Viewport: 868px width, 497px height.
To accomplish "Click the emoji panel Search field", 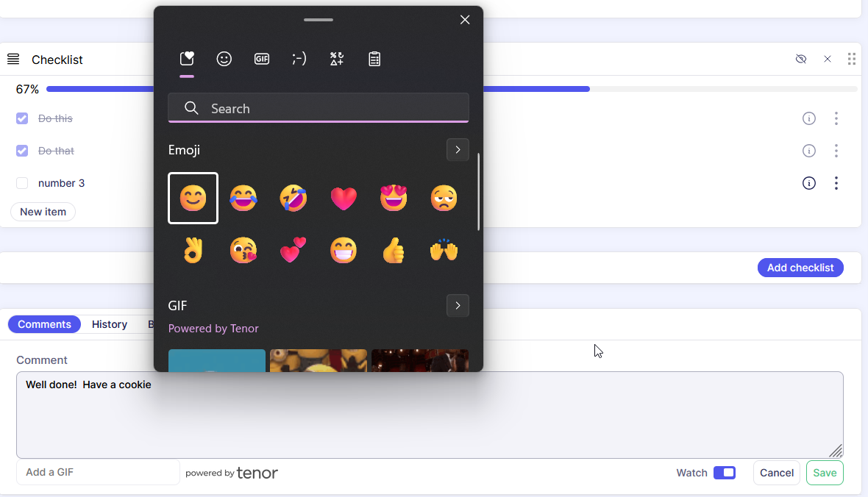I will [318, 108].
